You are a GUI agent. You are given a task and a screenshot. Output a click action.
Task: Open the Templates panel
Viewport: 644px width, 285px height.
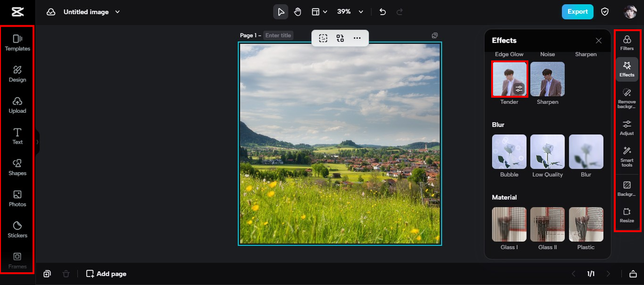coord(18,43)
